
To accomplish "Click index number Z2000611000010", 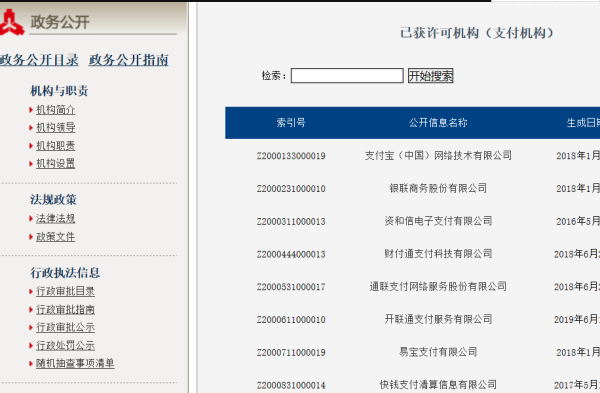I will pyautogui.click(x=291, y=320).
